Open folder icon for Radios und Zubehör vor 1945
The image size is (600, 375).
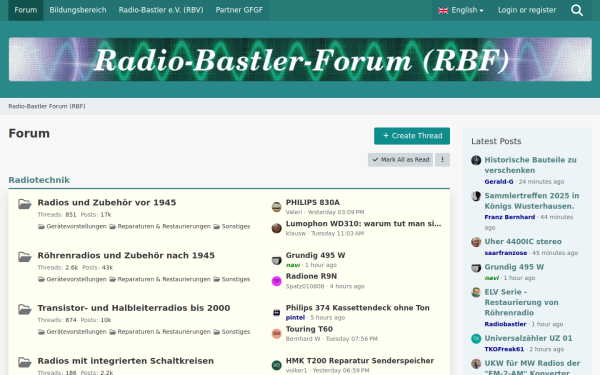point(25,204)
